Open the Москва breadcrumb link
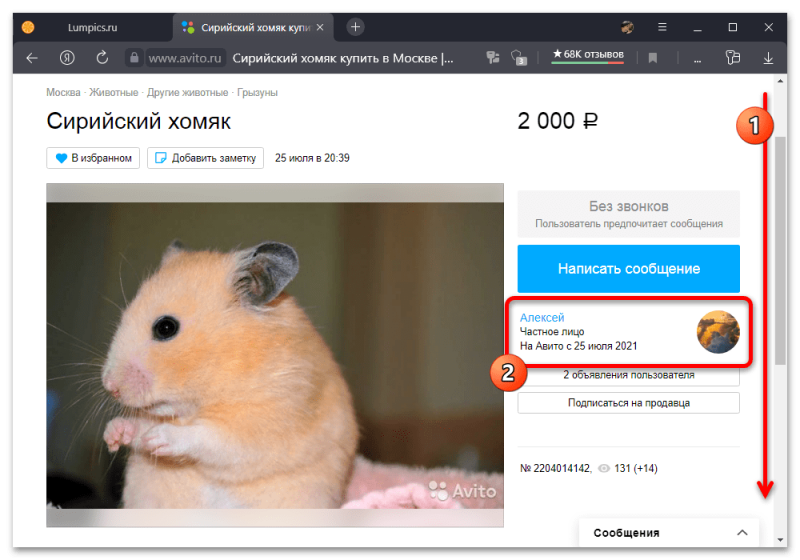The width and height of the screenshot is (800, 560). tap(63, 92)
